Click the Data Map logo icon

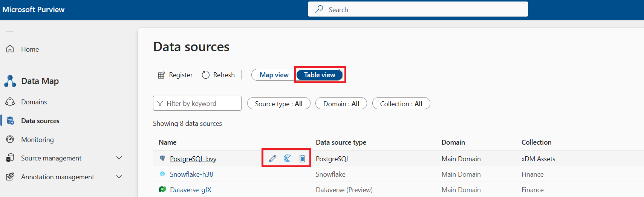click(x=10, y=81)
